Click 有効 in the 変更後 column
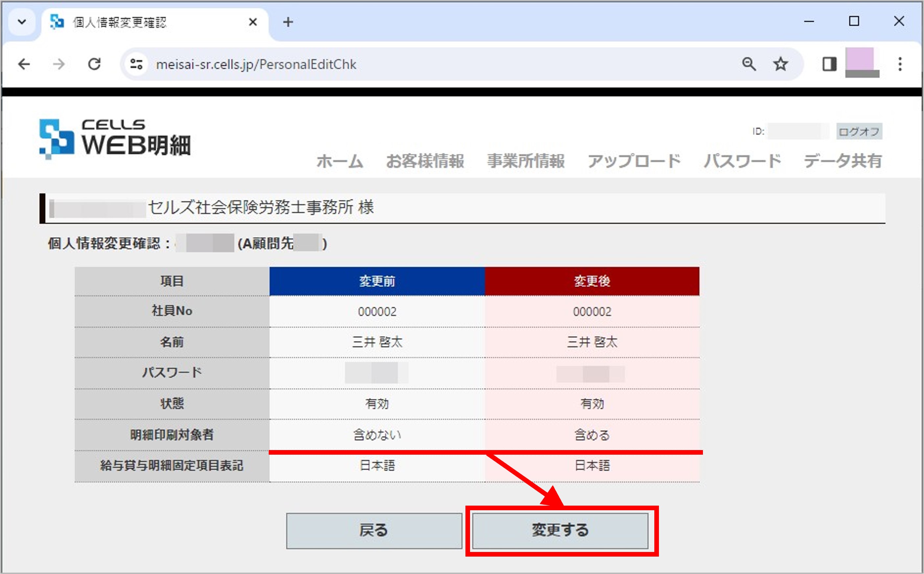Screen dimensions: 924x574 [x=592, y=404]
